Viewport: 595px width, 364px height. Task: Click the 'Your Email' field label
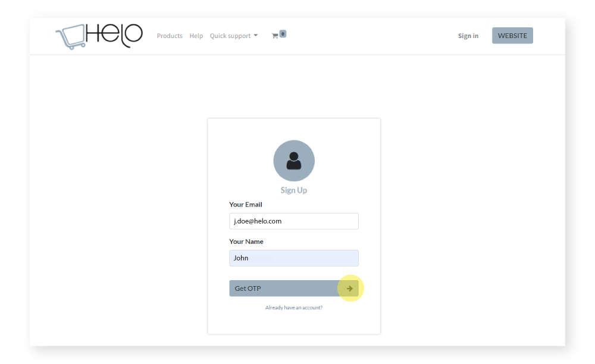tap(246, 205)
